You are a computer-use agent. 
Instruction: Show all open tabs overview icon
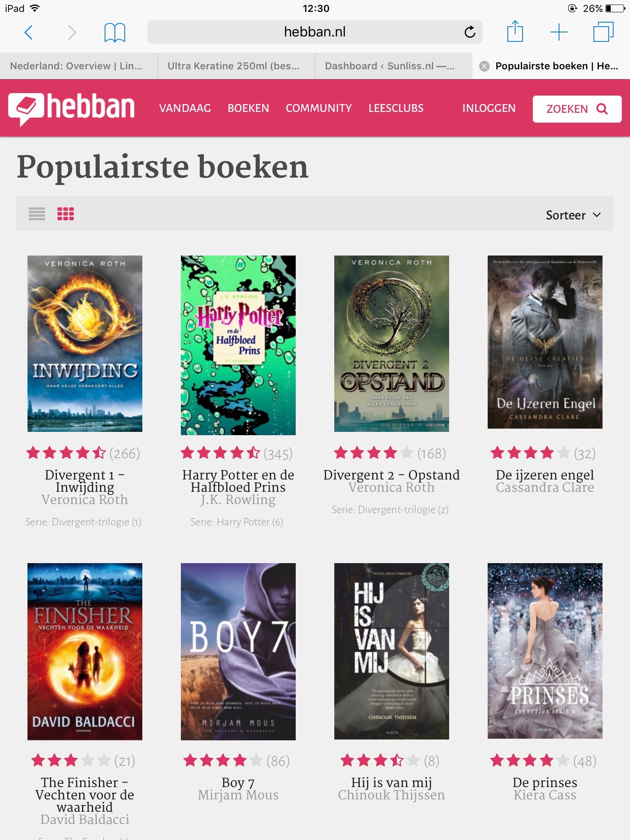(603, 32)
